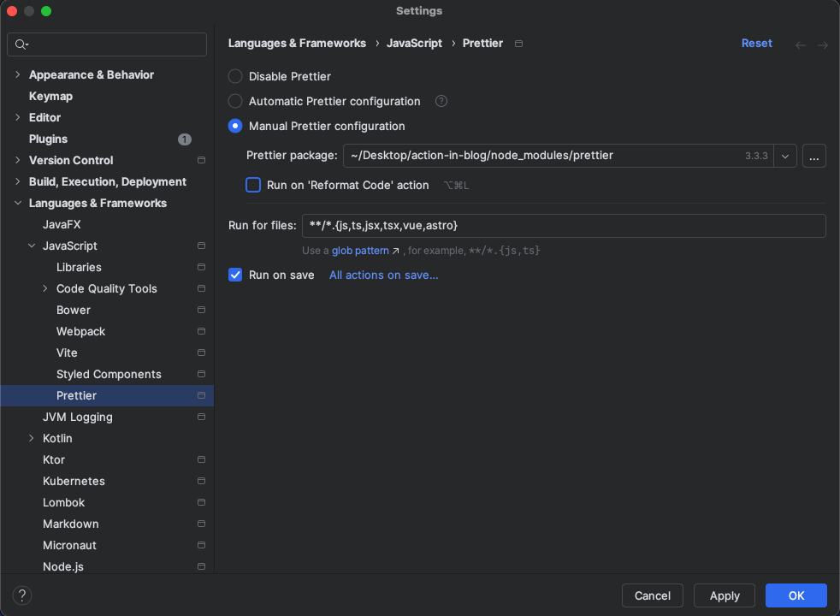Click the Run for files pattern field
Image resolution: width=840 pixels, height=616 pixels.
tap(563, 225)
